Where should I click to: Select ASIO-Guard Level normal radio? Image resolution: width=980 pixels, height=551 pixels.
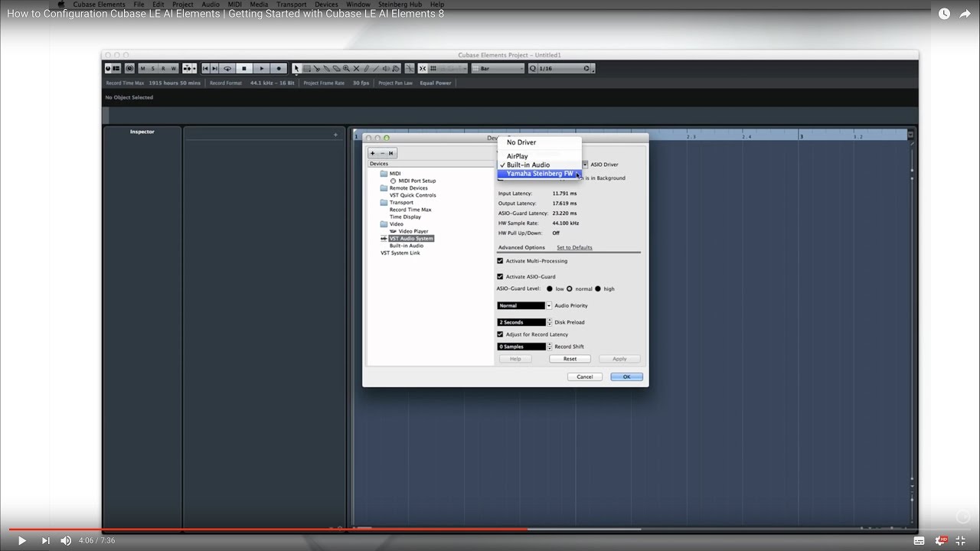click(x=570, y=289)
